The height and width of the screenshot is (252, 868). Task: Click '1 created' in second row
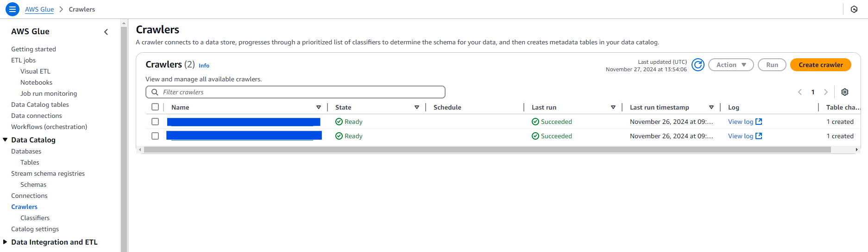point(840,136)
